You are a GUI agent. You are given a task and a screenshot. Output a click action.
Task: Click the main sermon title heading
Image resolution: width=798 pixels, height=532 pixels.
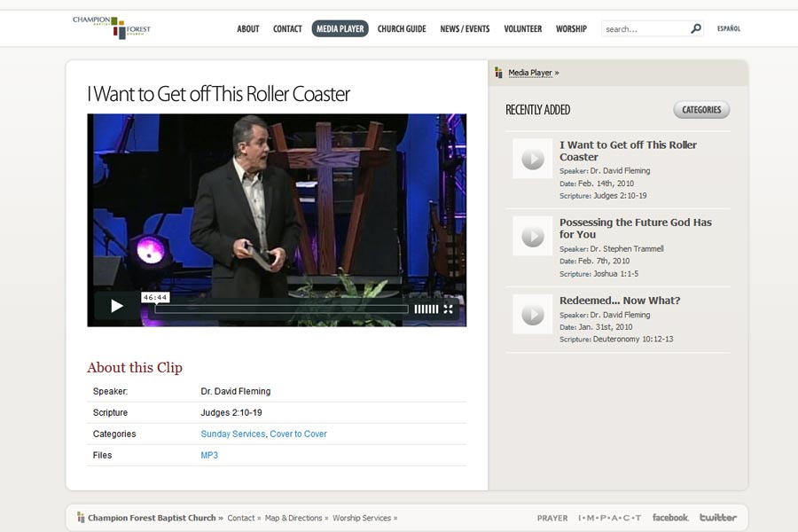point(219,94)
